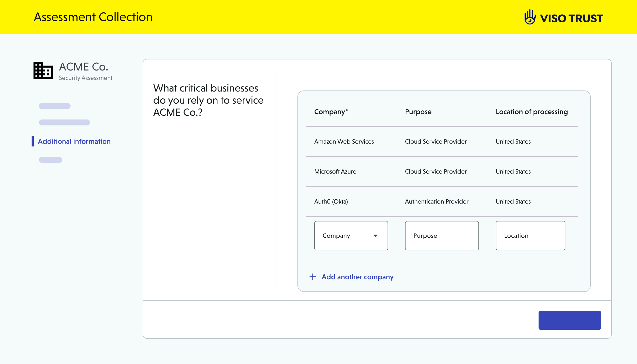The height and width of the screenshot is (364, 637).
Task: Open the Company dropdown arrow
Action: [x=375, y=236]
